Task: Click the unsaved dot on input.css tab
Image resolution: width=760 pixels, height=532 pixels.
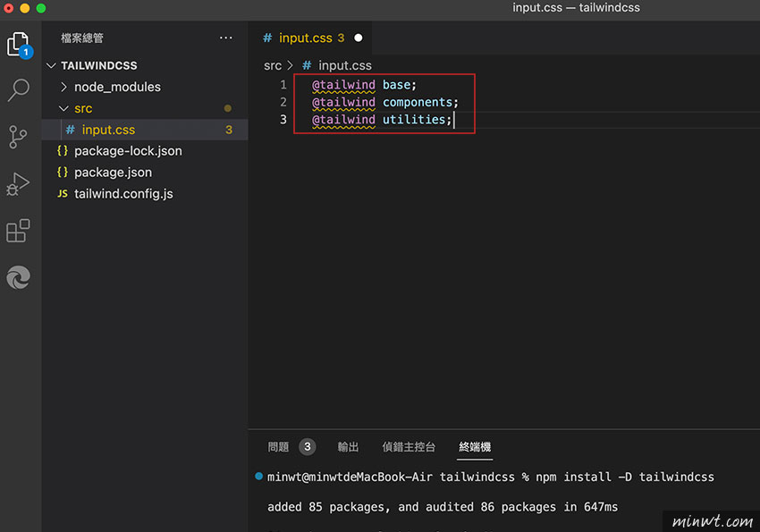Action: pos(359,38)
